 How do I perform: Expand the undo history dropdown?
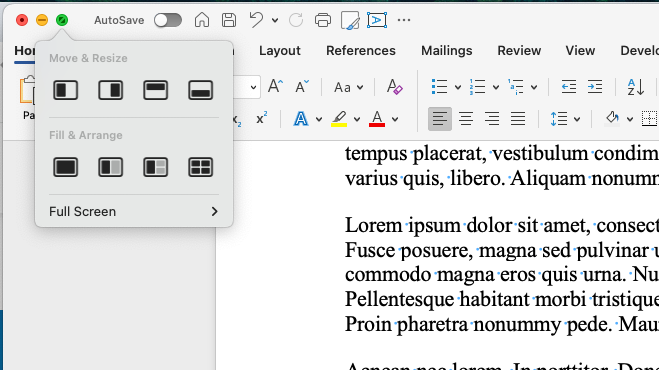[x=275, y=20]
